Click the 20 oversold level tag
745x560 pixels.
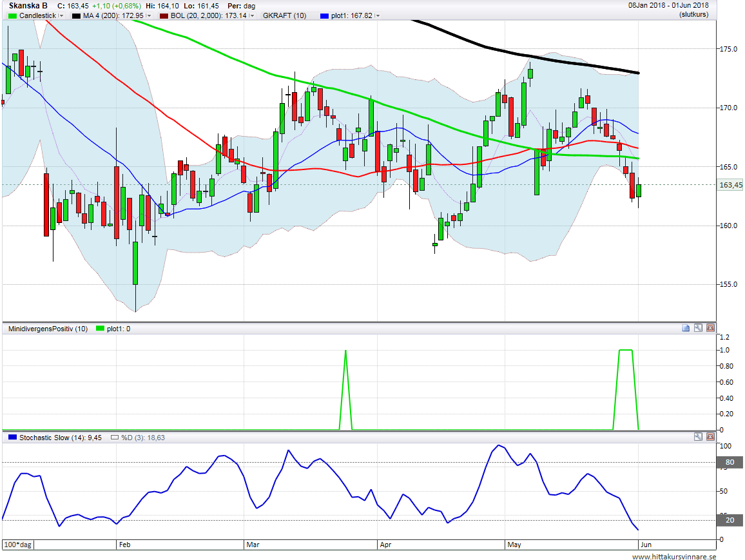coord(730,520)
